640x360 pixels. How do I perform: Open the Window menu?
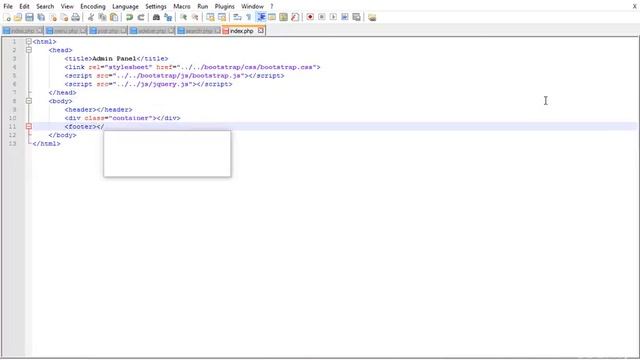point(252,6)
